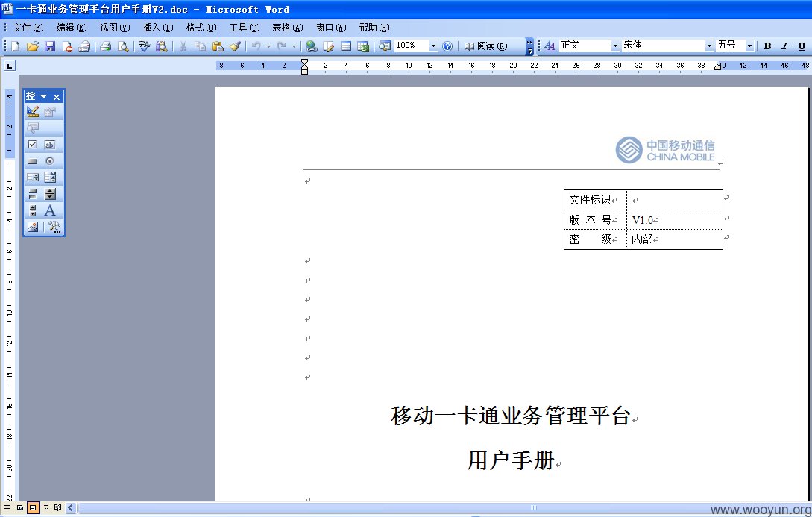Expand the Undo history arrow

[268, 46]
